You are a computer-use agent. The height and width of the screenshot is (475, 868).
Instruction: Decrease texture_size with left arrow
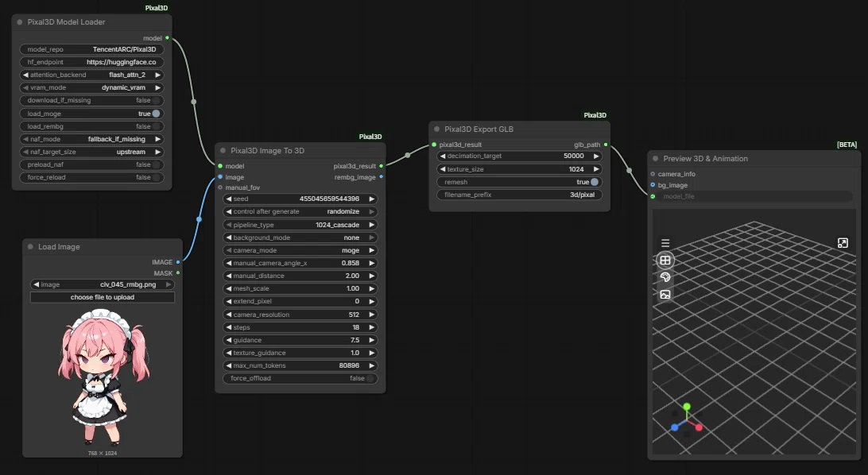click(x=442, y=169)
